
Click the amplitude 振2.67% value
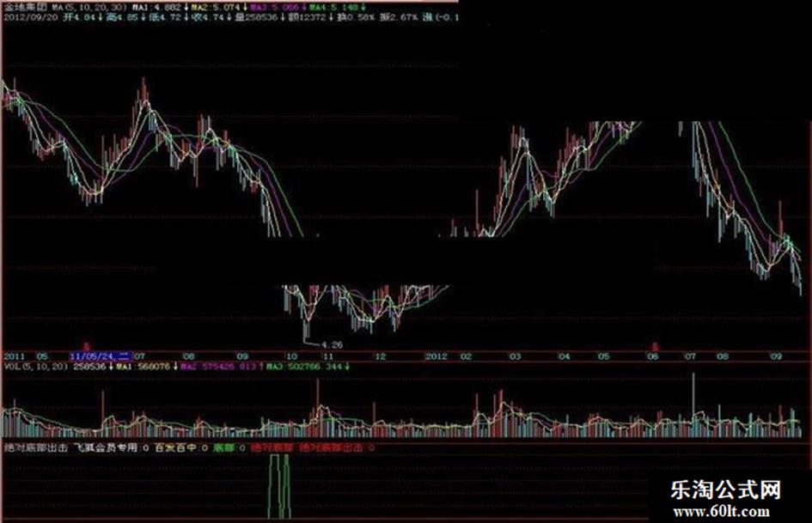click(399, 17)
